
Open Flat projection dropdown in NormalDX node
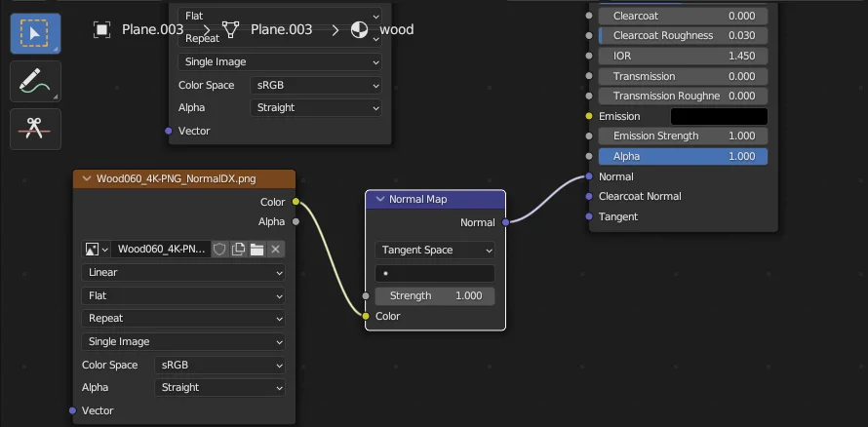click(183, 296)
